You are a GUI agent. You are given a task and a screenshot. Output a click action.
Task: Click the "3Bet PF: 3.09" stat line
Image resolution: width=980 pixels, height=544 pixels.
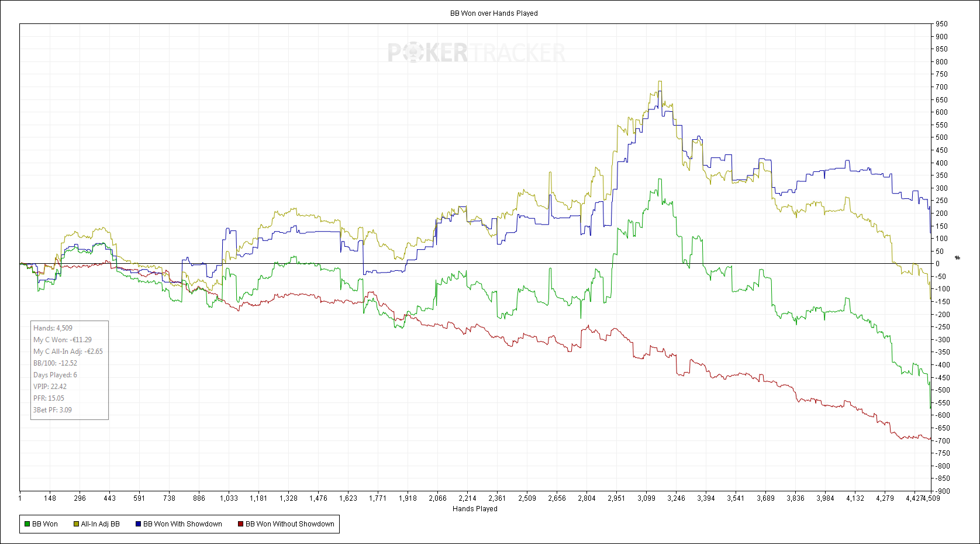tap(53, 410)
